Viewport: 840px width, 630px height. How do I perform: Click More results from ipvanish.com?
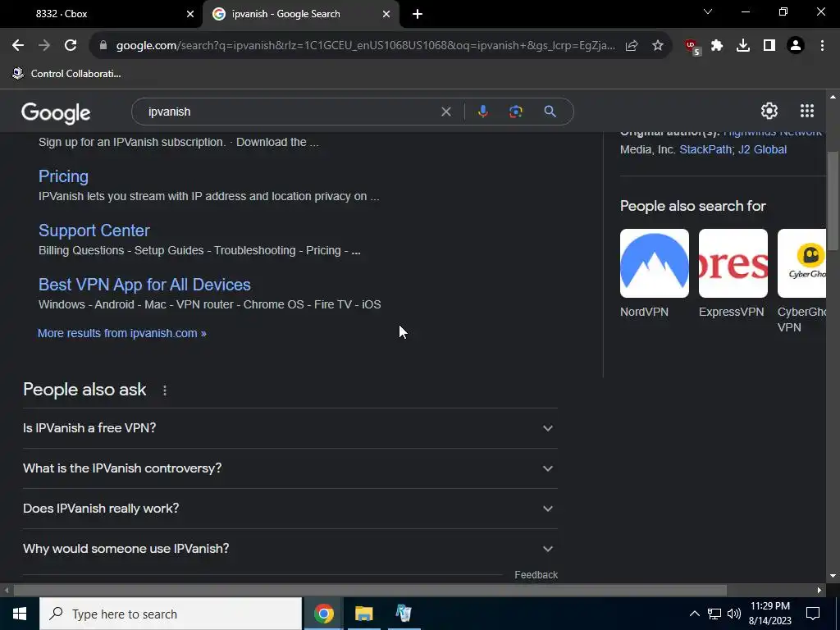pos(121,333)
